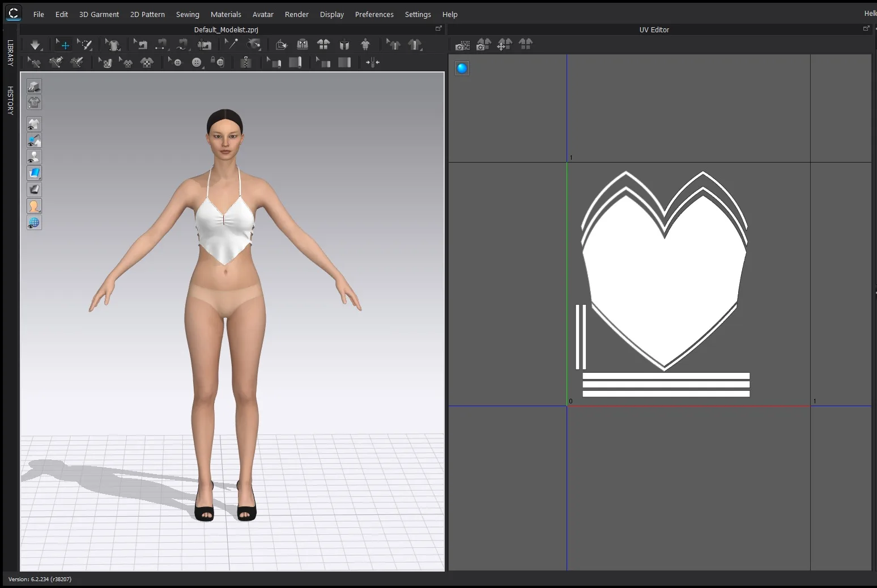Open the 3D Garment menu
Image resolution: width=877 pixels, height=588 pixels.
(99, 14)
